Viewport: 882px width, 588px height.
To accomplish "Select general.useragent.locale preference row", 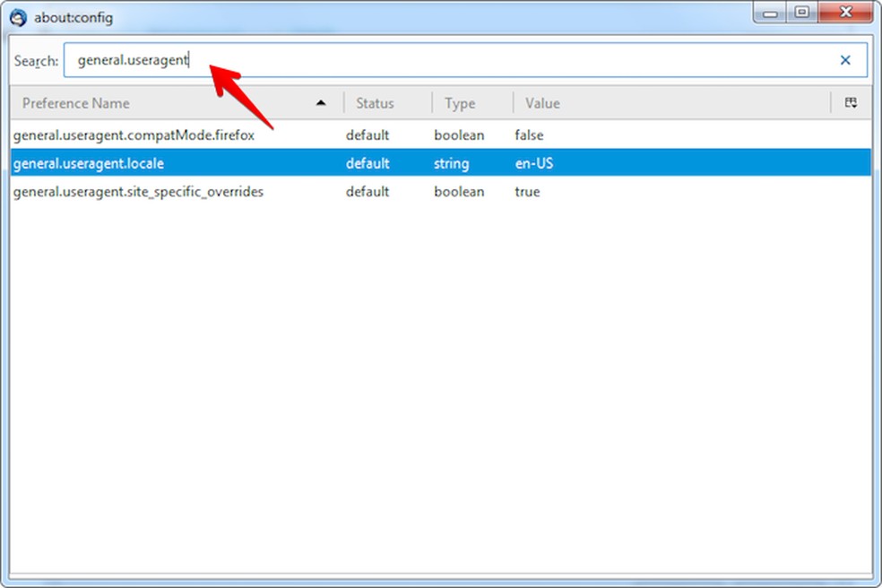I will point(441,163).
